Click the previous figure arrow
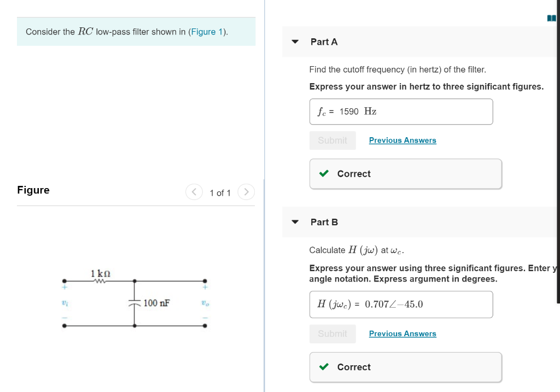This screenshot has width=560, height=392. (194, 192)
